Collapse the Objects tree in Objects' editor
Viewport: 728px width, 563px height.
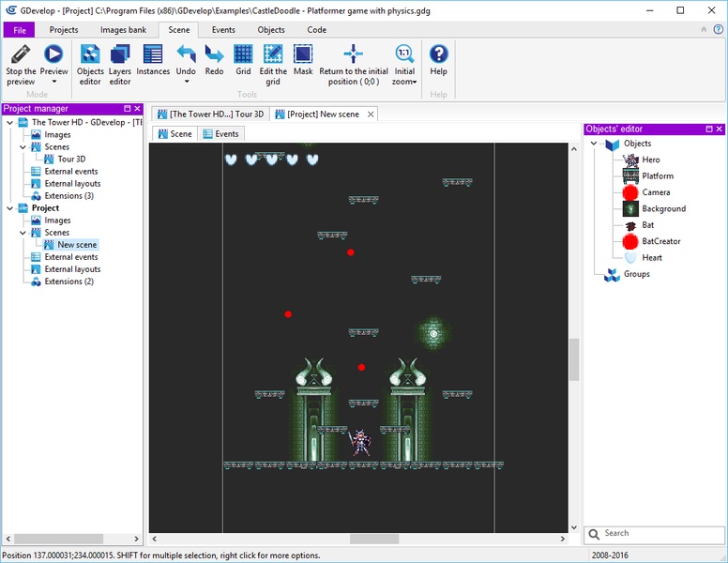click(x=595, y=144)
